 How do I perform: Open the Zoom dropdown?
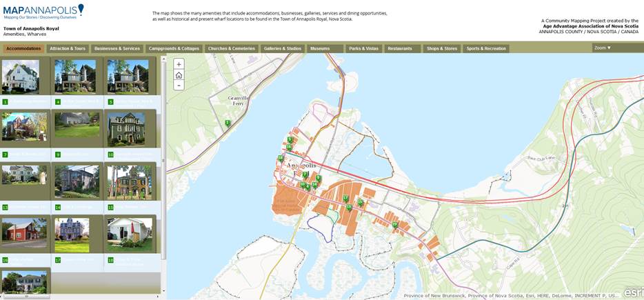click(603, 48)
